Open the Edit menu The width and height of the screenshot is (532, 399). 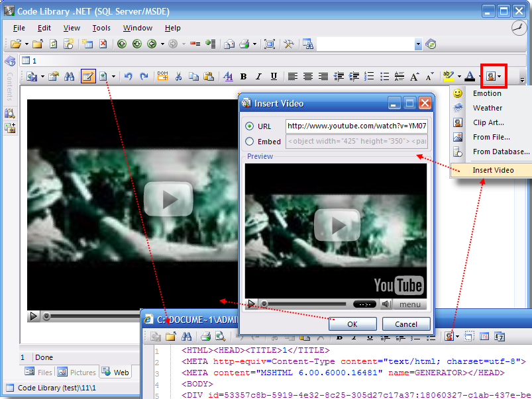tap(44, 28)
